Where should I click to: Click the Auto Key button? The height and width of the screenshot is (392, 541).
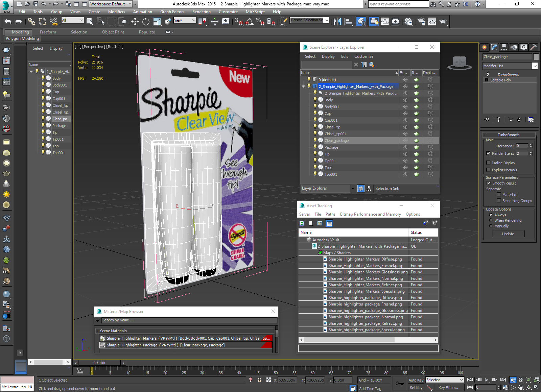click(416, 380)
